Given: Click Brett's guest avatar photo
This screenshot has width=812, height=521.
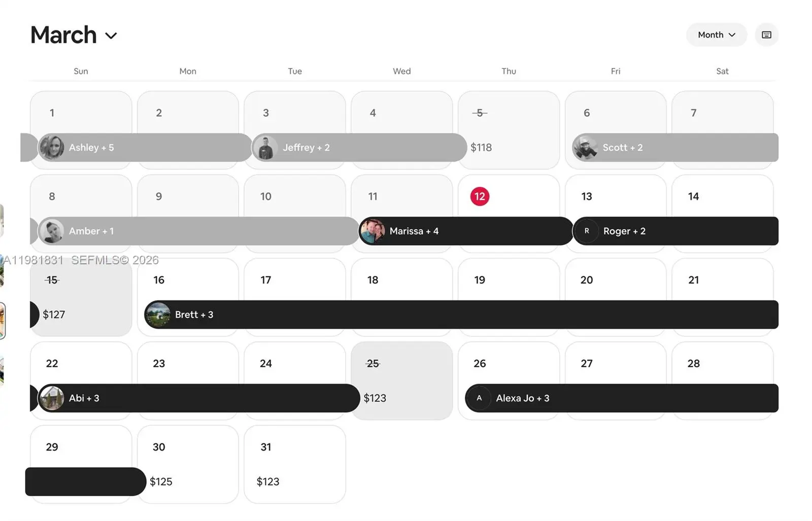Looking at the screenshot, I should [158, 315].
